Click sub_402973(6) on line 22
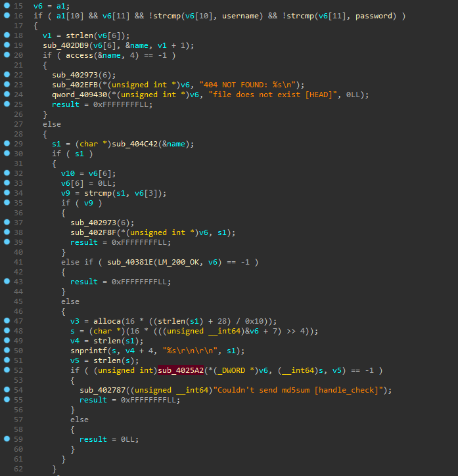The height and width of the screenshot is (476, 458). tap(84, 75)
